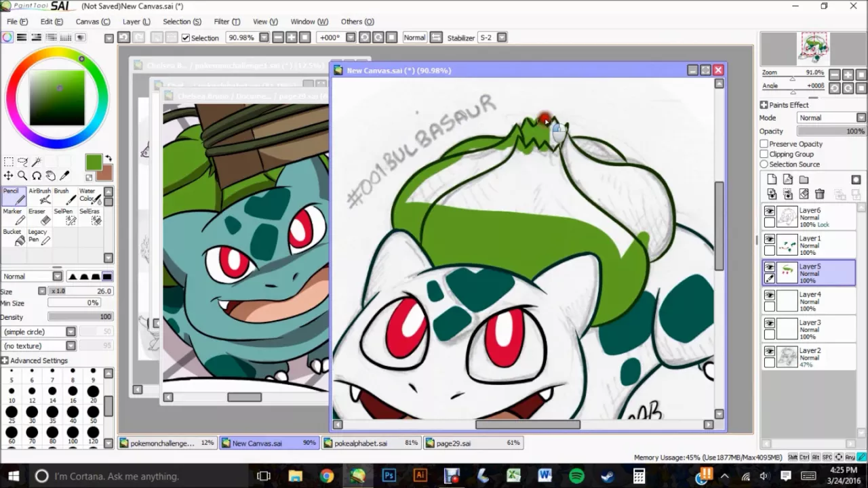Select the hand pan tool
The image size is (868, 488).
[x=51, y=176]
